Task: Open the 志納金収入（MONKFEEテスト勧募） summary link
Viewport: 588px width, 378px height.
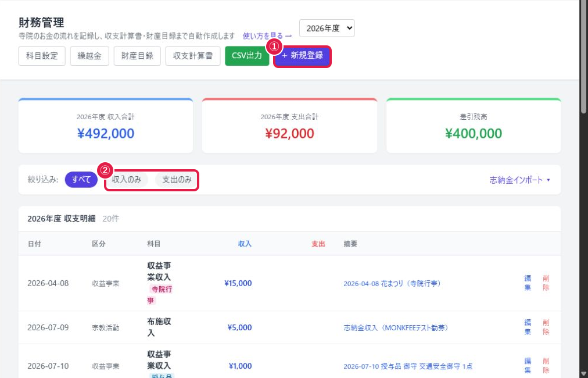Action: tap(396, 328)
